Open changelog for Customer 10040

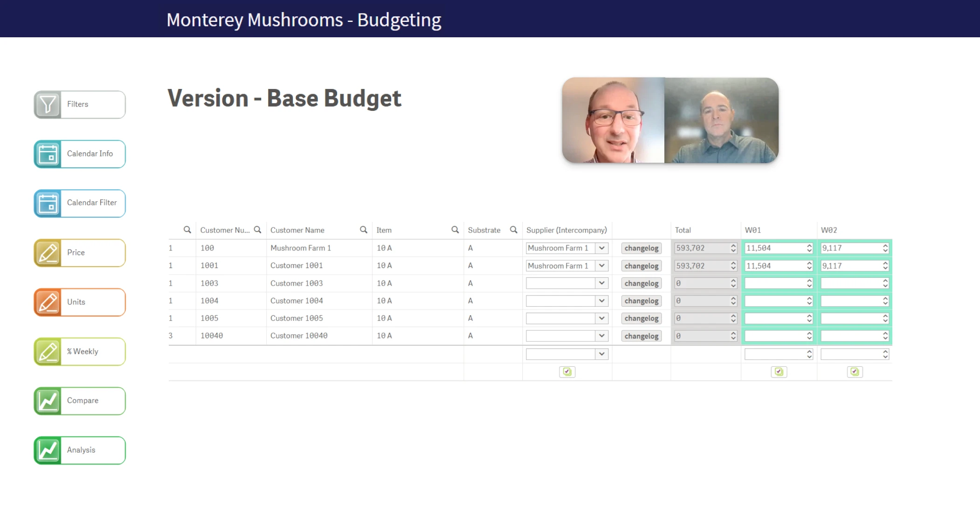642,336
